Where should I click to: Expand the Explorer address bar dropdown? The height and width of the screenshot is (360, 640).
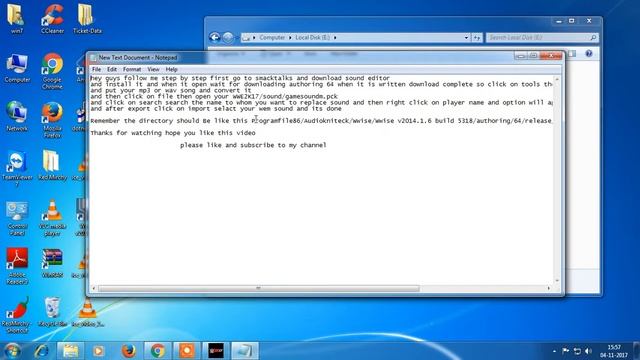coord(466,38)
